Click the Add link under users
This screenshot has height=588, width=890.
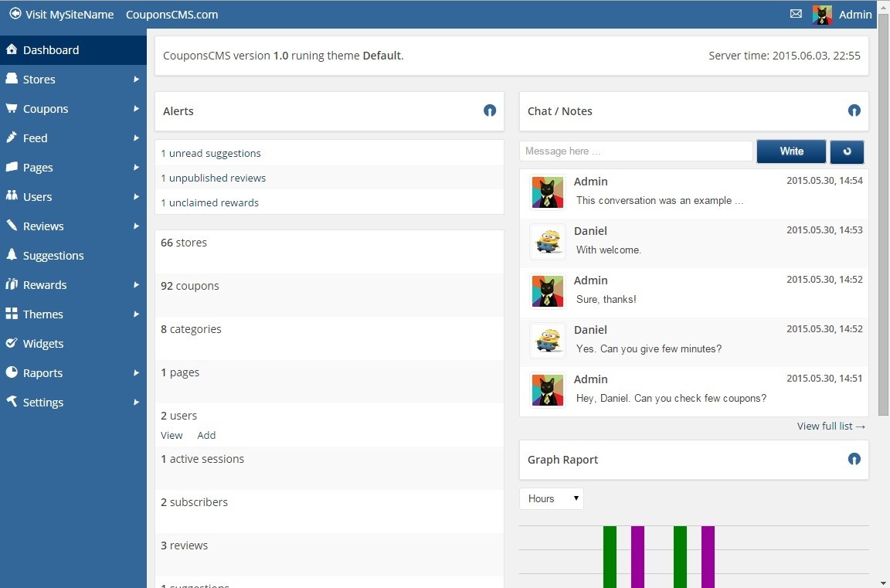pos(206,435)
